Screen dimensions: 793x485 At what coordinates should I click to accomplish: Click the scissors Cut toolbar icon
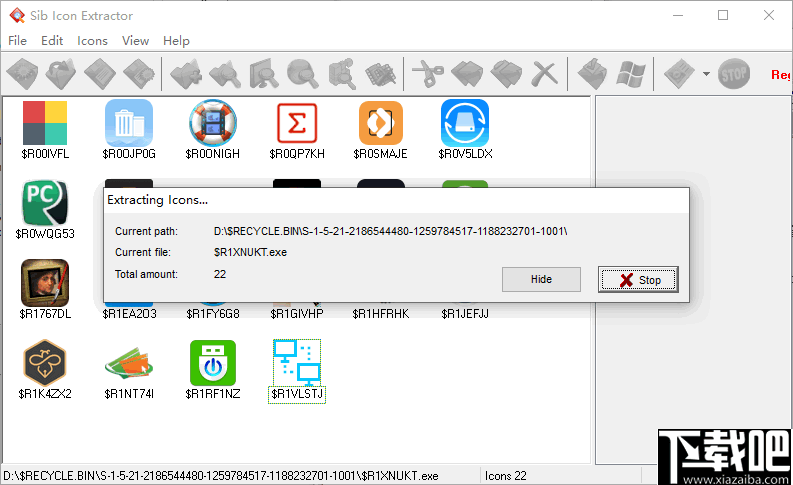click(428, 74)
